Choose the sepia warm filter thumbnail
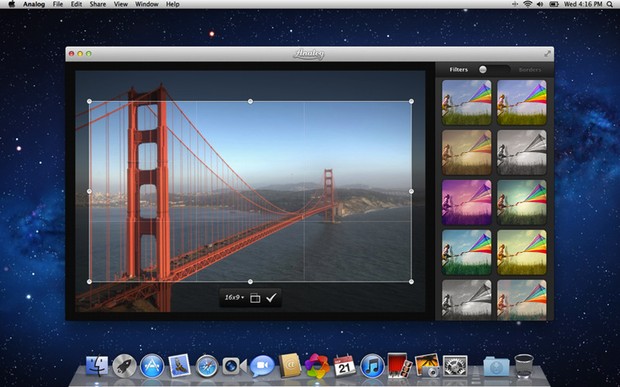This screenshot has width=620, height=387. [467, 153]
